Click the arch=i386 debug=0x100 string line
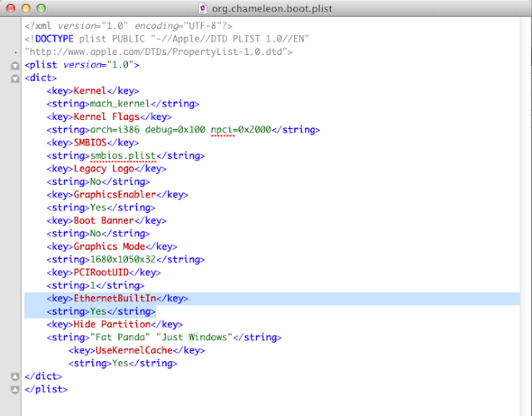Viewport: 532px width, 416px height. (x=183, y=130)
